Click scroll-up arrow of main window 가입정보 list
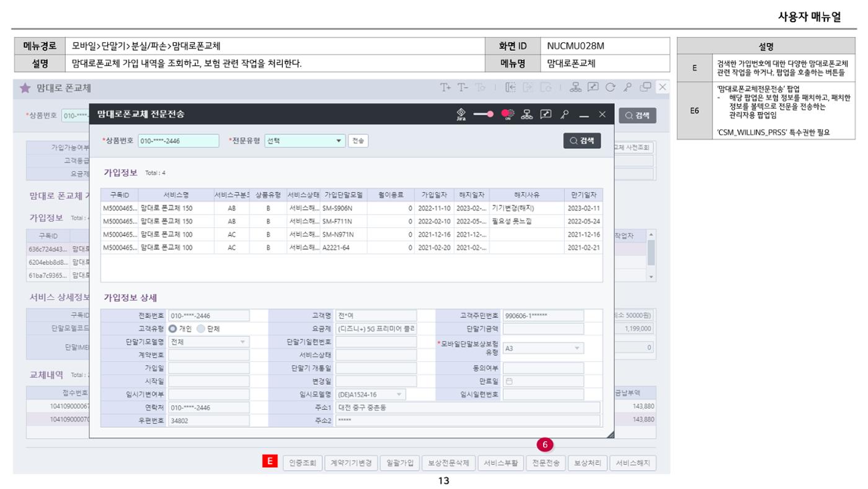 tap(650, 235)
